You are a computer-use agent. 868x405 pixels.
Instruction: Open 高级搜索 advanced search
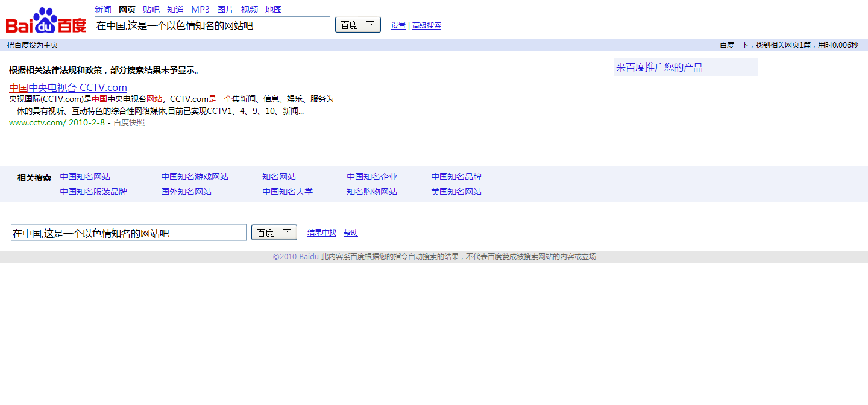(427, 25)
